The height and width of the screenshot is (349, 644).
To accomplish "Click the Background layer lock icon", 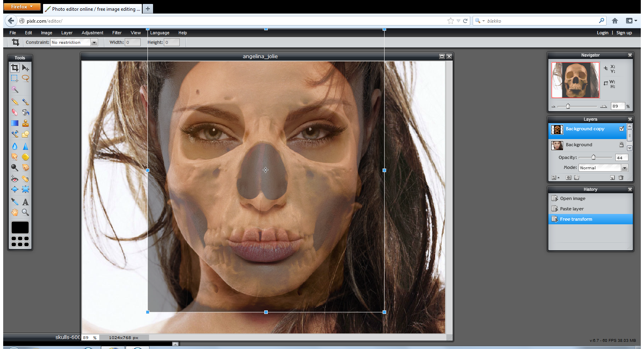I will click(621, 145).
